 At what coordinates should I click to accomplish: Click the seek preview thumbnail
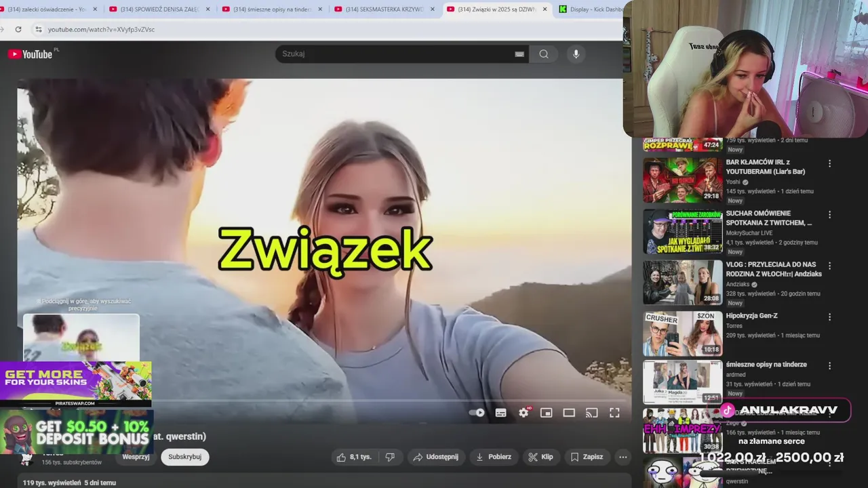[81, 338]
